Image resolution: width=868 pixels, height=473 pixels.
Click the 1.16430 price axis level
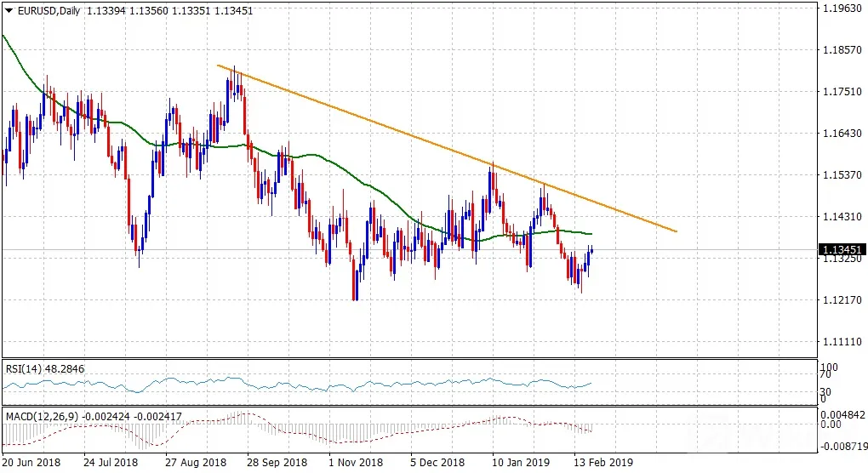pos(842,133)
